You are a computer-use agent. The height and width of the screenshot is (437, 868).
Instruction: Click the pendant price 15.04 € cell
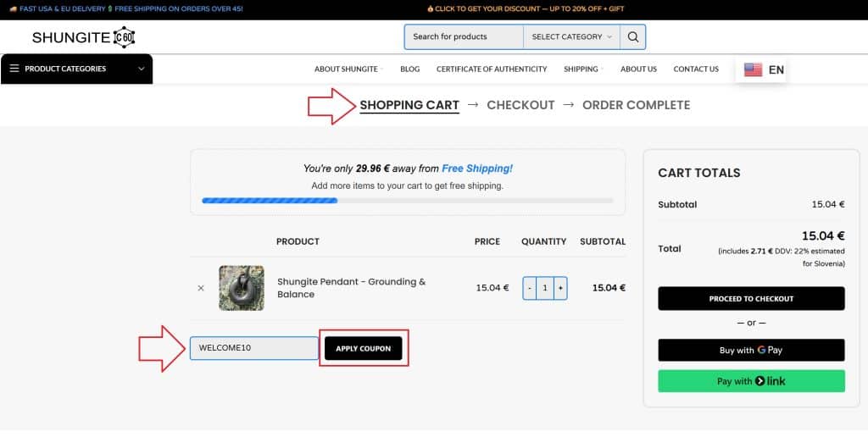coord(492,288)
